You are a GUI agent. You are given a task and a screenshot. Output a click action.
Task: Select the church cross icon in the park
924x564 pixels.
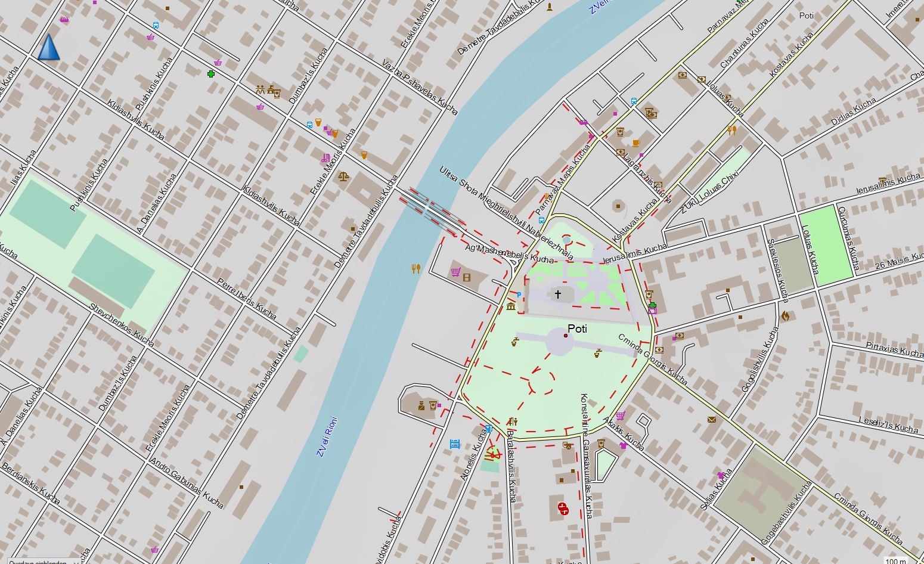[x=558, y=294]
